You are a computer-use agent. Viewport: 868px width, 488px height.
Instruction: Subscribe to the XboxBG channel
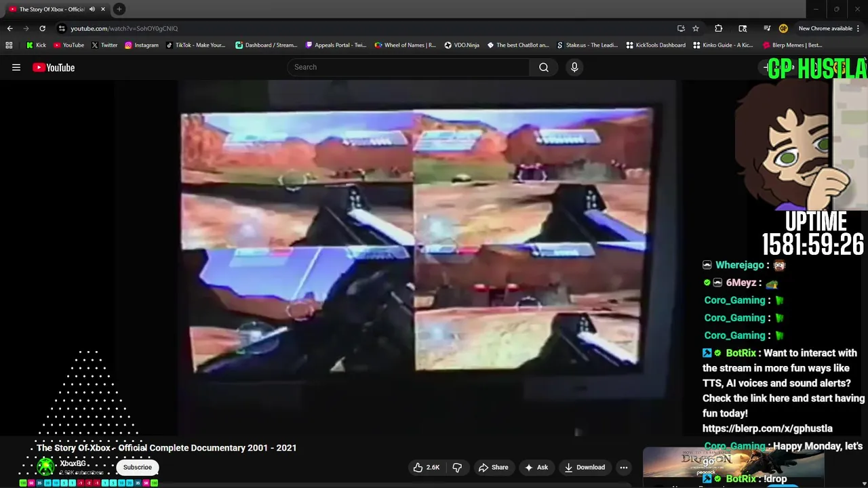138,467
